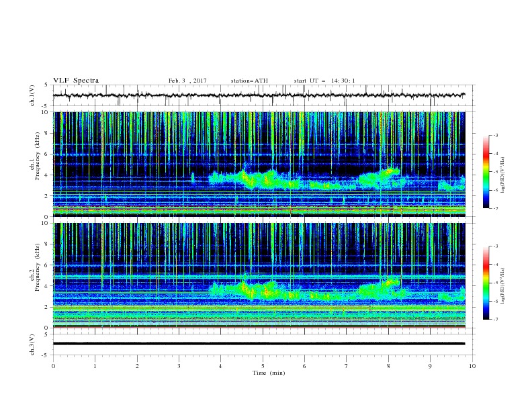The image size is (532, 411).
Task: Click the ch.1 spectrogram color scale bar
Action: [x=486, y=172]
